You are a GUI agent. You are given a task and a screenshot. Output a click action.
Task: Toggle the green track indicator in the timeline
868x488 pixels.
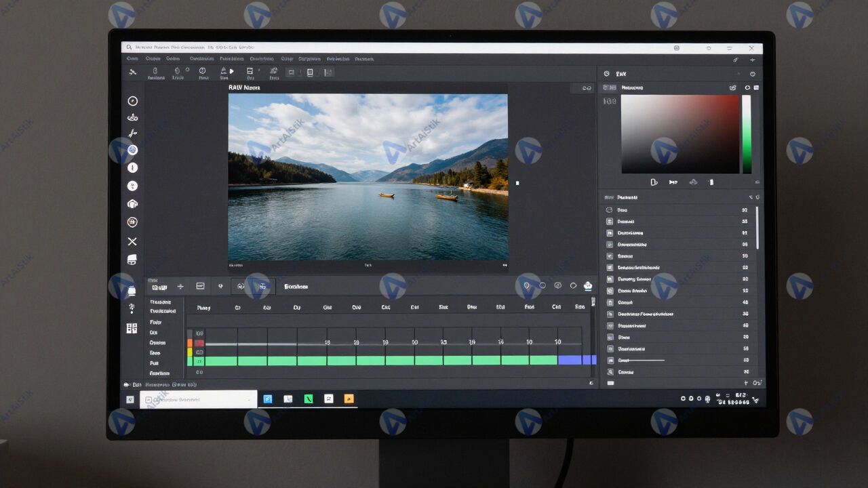coord(191,361)
